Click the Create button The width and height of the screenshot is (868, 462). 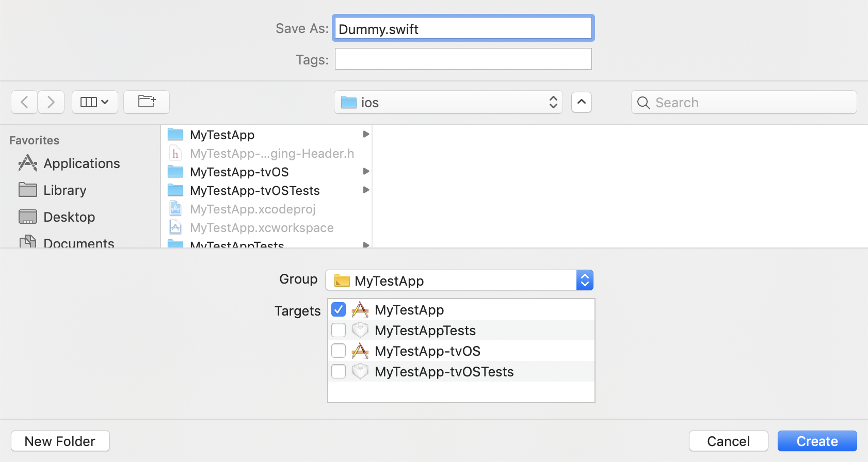817,441
